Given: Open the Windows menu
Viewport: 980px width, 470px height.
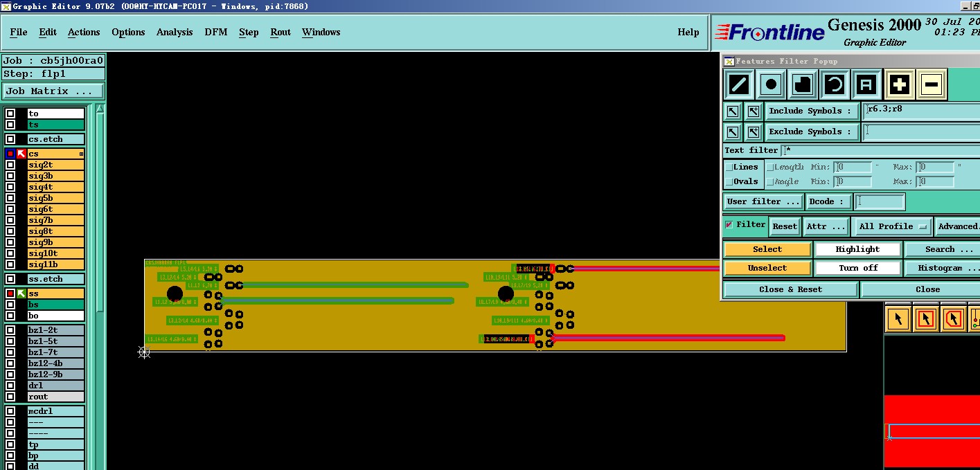Looking at the screenshot, I should [x=321, y=32].
